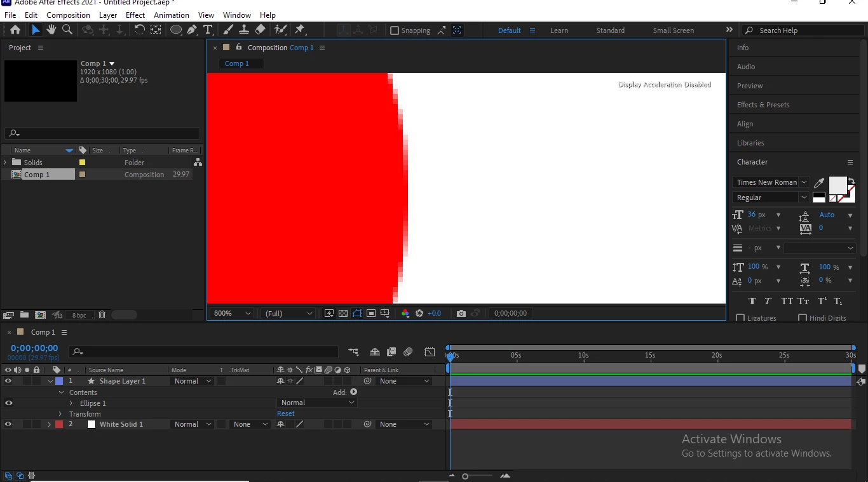
Task: Open the Effects & Presets panel
Action: tap(763, 105)
